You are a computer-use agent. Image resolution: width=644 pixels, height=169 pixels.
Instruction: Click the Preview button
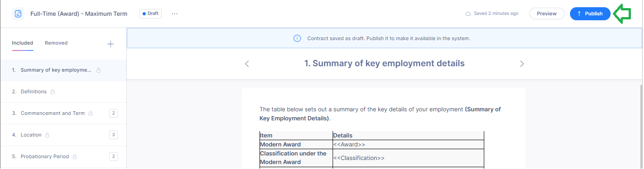pos(547,14)
